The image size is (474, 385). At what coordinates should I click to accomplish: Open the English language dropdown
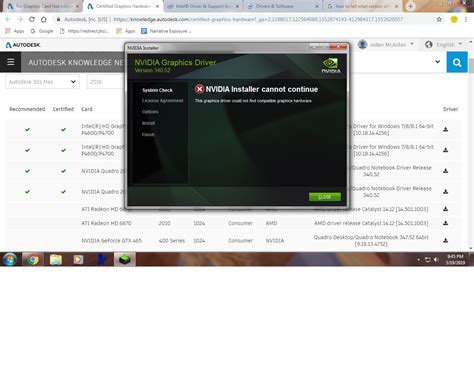point(444,44)
